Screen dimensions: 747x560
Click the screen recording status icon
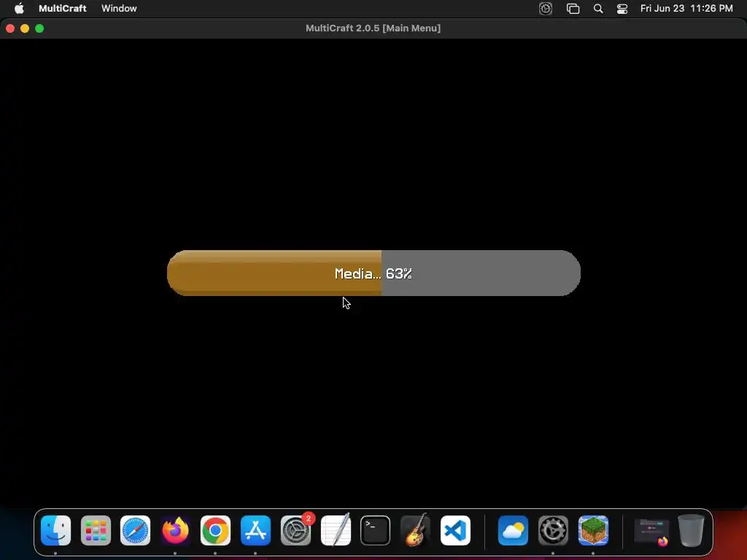(546, 9)
